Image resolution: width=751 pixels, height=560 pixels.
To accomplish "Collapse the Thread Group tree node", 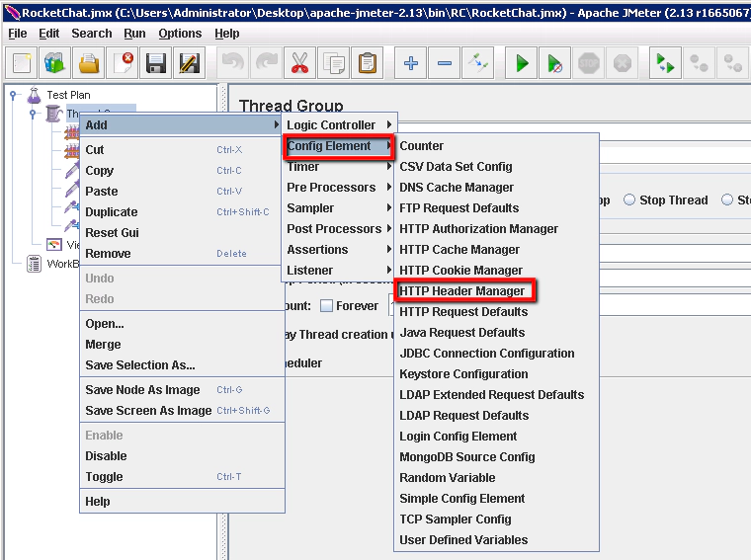I will [x=32, y=114].
